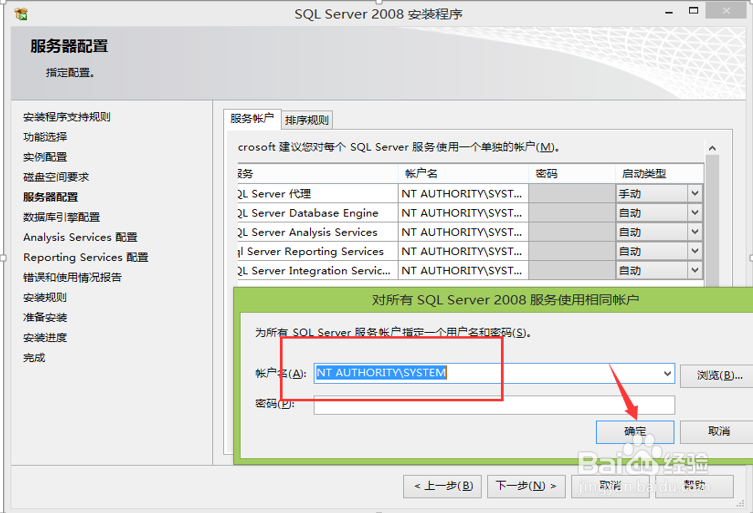Select 安装程序支持规则 in the left step list
The height and width of the screenshot is (513, 753).
pos(67,117)
